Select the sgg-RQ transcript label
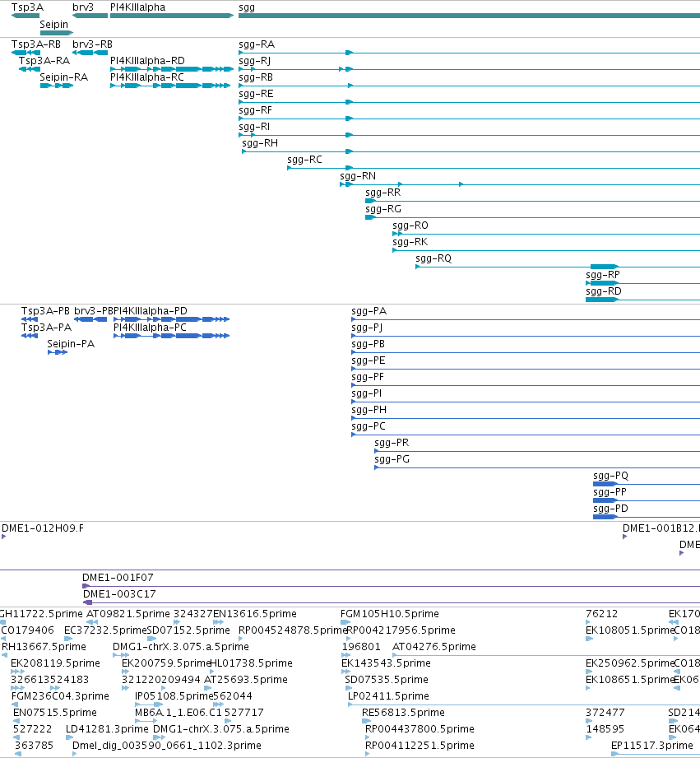This screenshot has height=758, width=700. click(433, 258)
